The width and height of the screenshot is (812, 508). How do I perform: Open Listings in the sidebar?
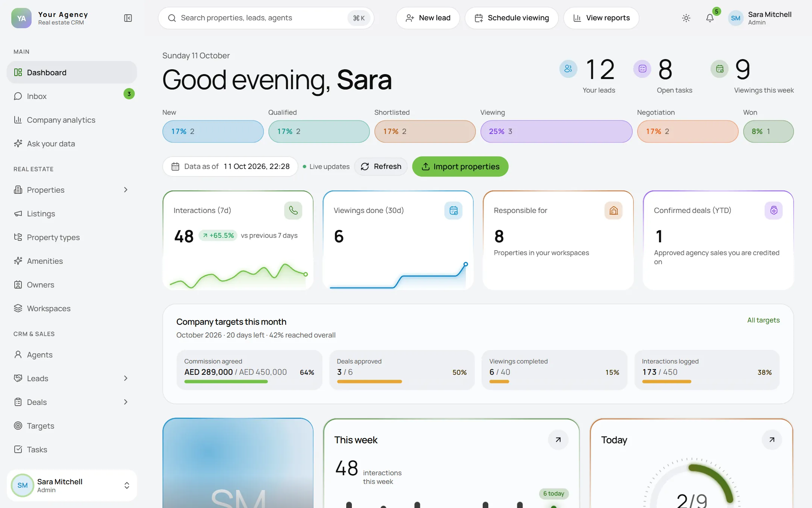click(x=72, y=213)
